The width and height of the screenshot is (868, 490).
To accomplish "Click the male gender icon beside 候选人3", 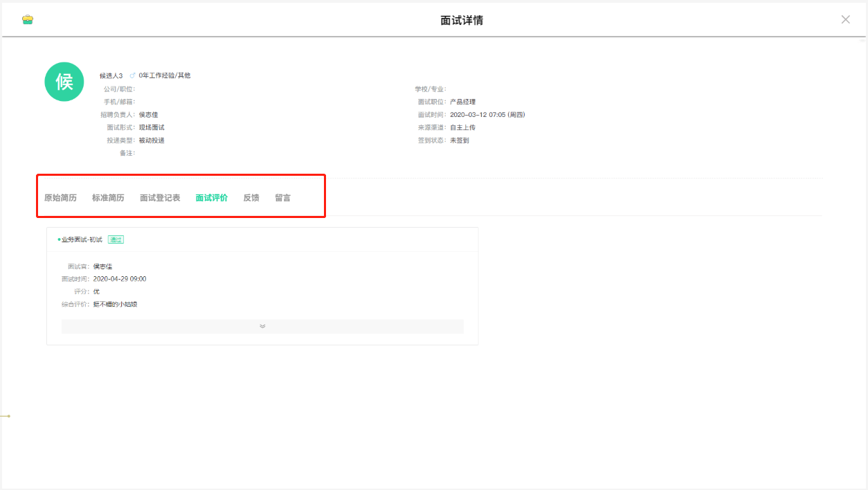I will pos(132,75).
